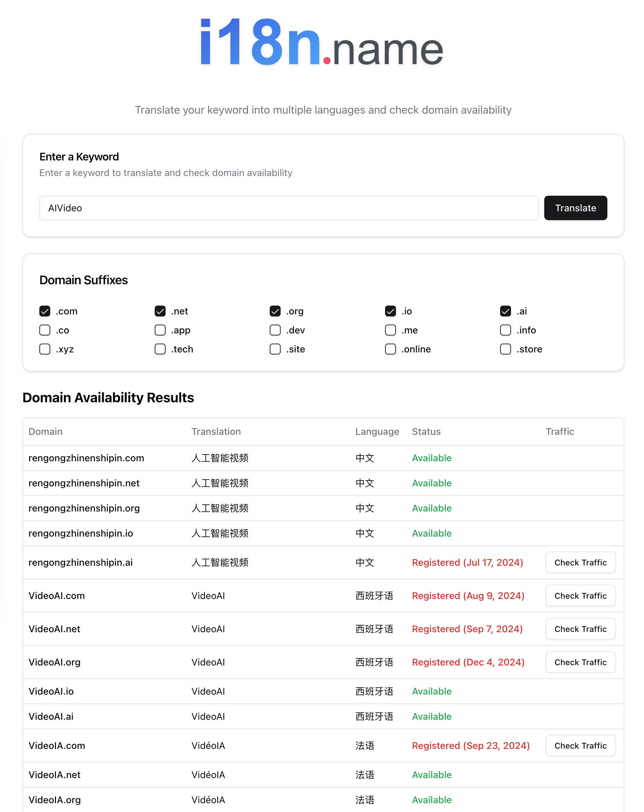
Task: Uncheck the .com suffix checkbox
Action: coord(45,311)
